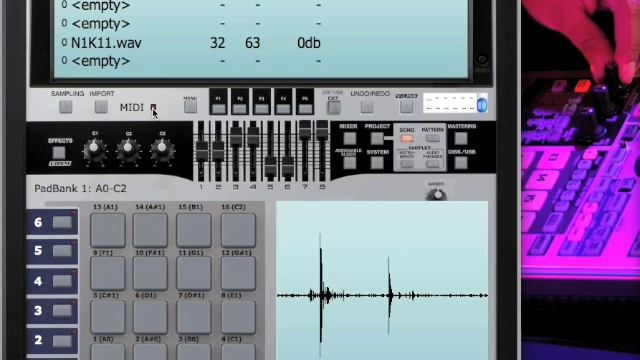
Task: Tap pad 8 (E1)
Action: pyautogui.click(x=238, y=317)
